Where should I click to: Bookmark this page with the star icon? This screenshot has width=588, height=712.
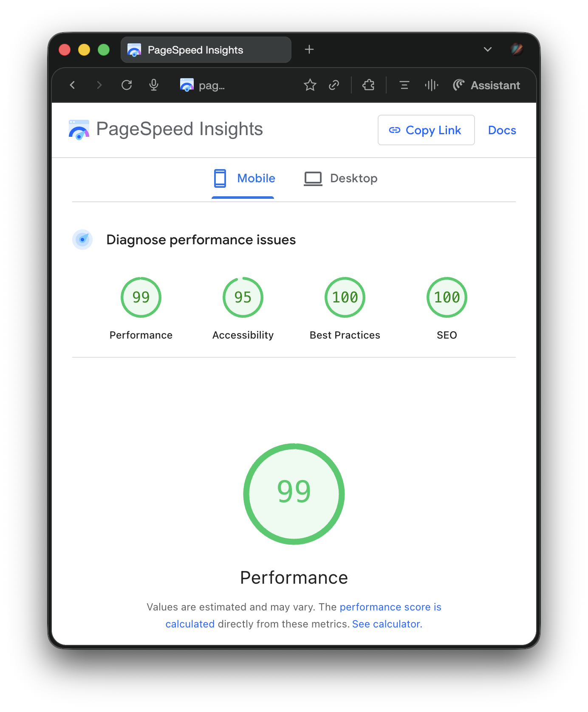click(x=310, y=85)
